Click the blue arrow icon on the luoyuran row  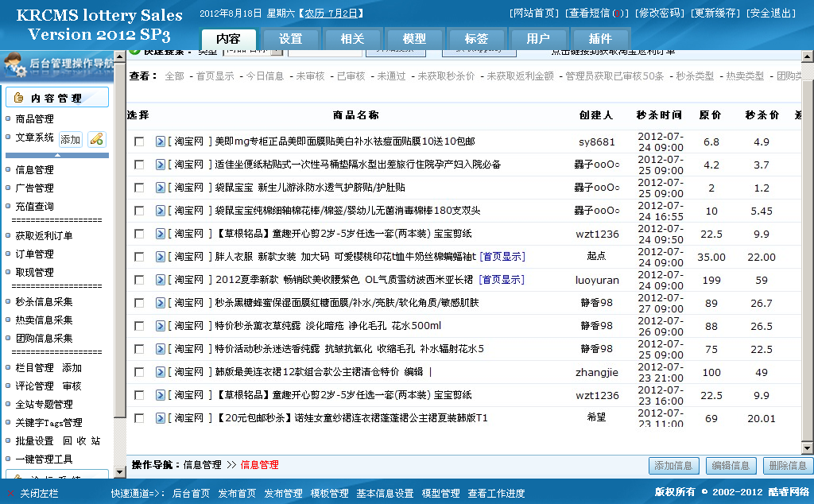pos(160,280)
